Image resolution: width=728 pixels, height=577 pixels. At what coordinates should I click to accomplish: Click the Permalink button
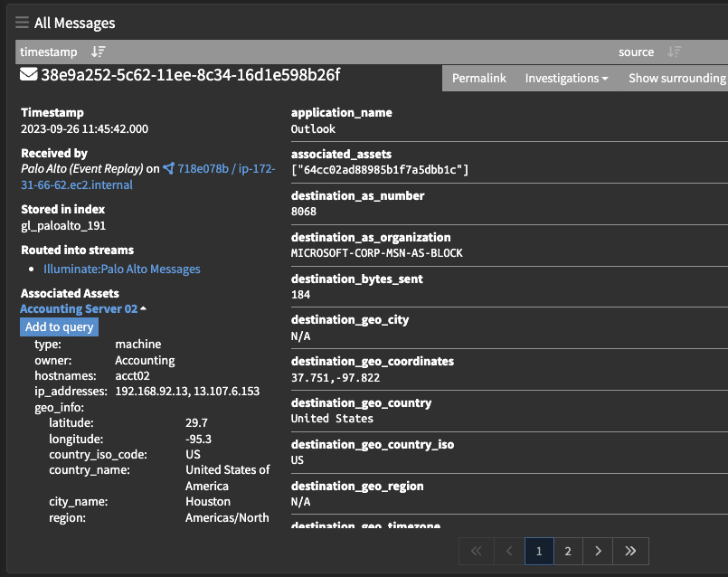pos(478,79)
